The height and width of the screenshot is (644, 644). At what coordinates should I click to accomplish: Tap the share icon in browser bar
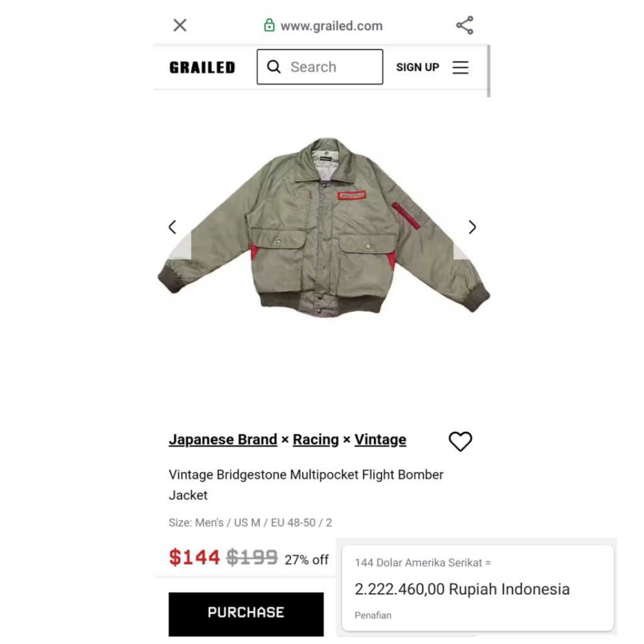coord(465,25)
